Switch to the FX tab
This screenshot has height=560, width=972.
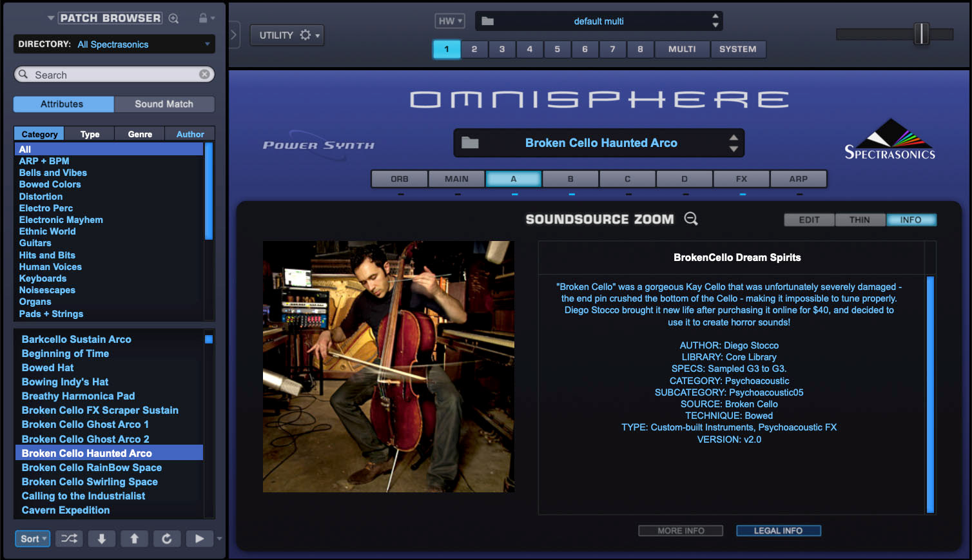coord(741,179)
